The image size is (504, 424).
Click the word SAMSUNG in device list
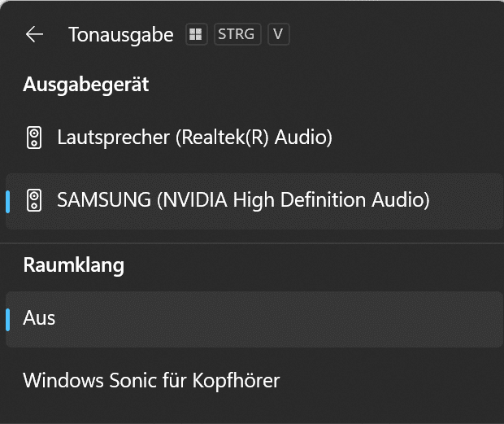coord(104,199)
